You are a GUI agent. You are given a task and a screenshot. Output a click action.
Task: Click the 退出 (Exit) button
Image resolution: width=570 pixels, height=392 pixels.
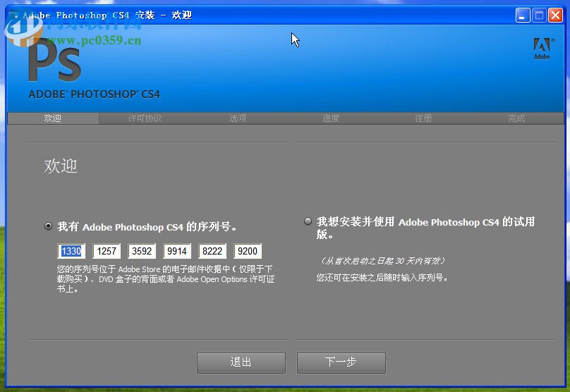tap(241, 362)
